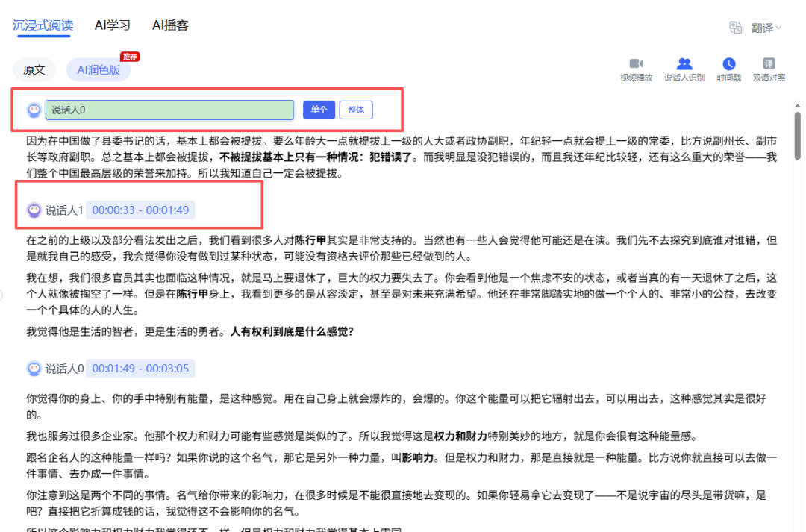The width and height of the screenshot is (806, 532).
Task: Click bold question 人有权利到底是什么感觉?
Action: pyautogui.click(x=292, y=331)
